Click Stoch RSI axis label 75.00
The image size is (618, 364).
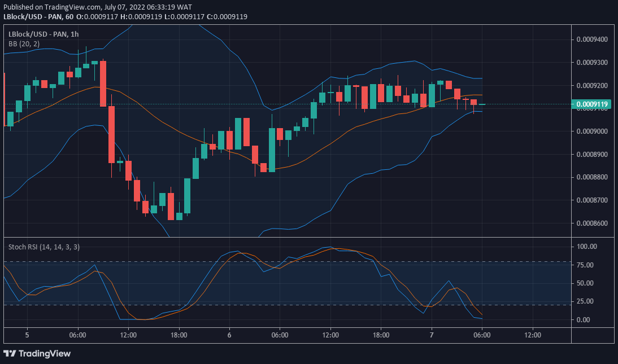[x=585, y=265]
